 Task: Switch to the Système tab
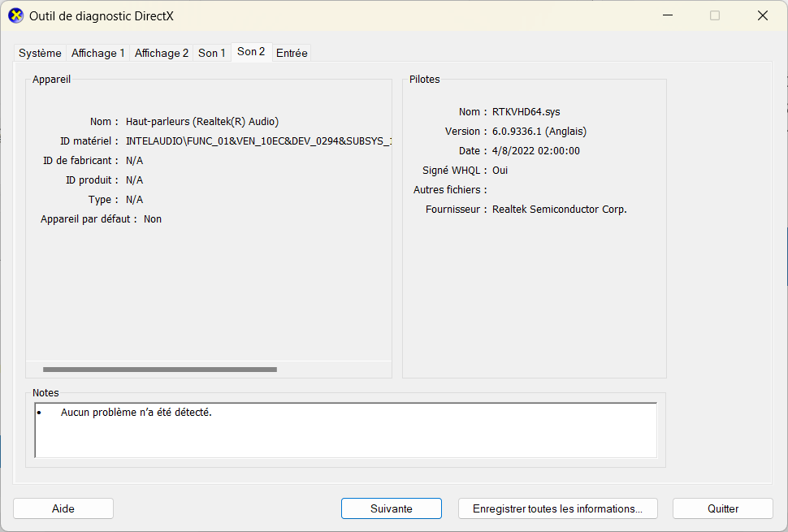(40, 53)
